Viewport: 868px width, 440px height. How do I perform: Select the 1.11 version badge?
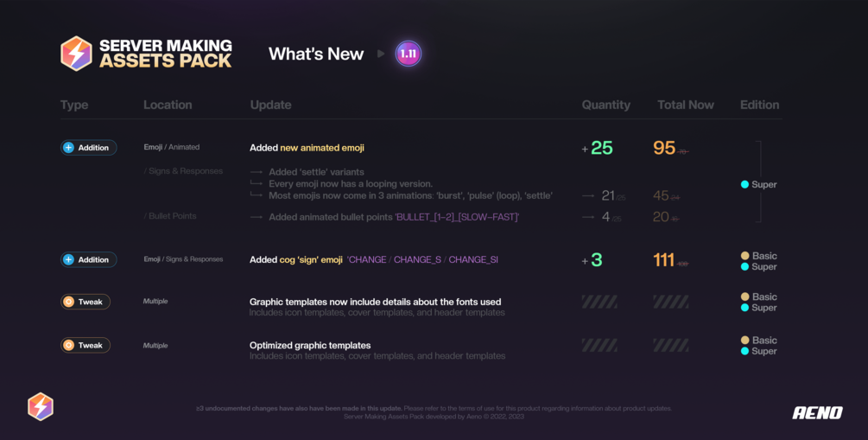408,54
